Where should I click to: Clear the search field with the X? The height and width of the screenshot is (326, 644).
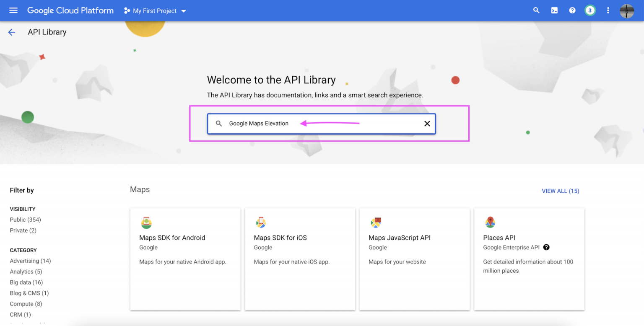pos(427,123)
